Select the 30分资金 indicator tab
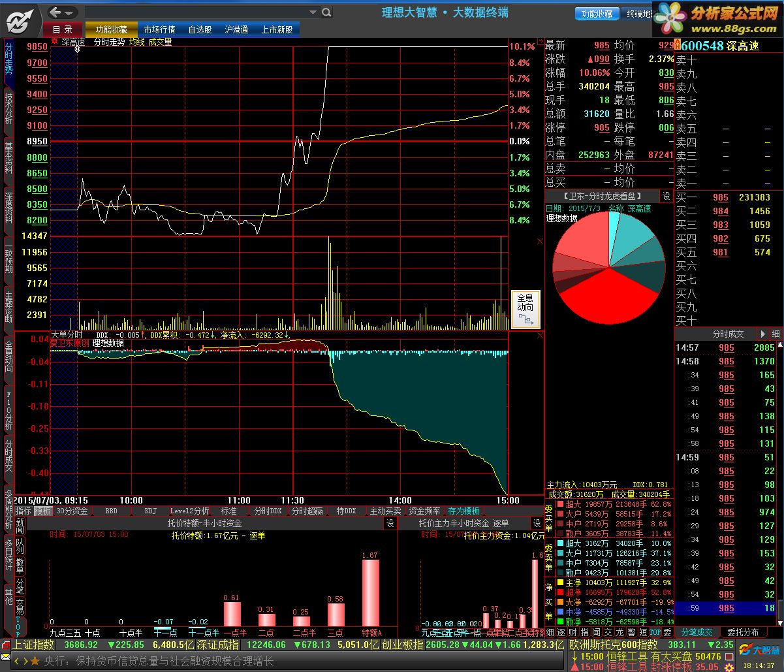Image resolution: width=784 pixels, height=672 pixels. tap(72, 511)
